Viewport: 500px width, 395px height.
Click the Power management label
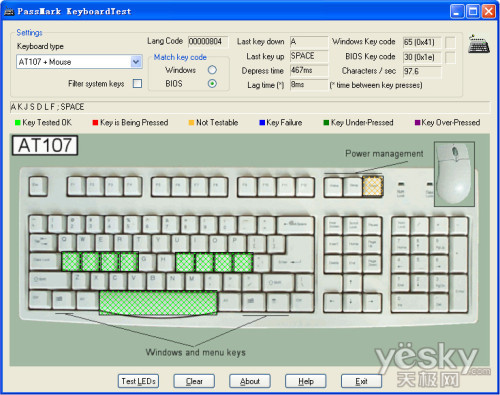click(x=384, y=154)
